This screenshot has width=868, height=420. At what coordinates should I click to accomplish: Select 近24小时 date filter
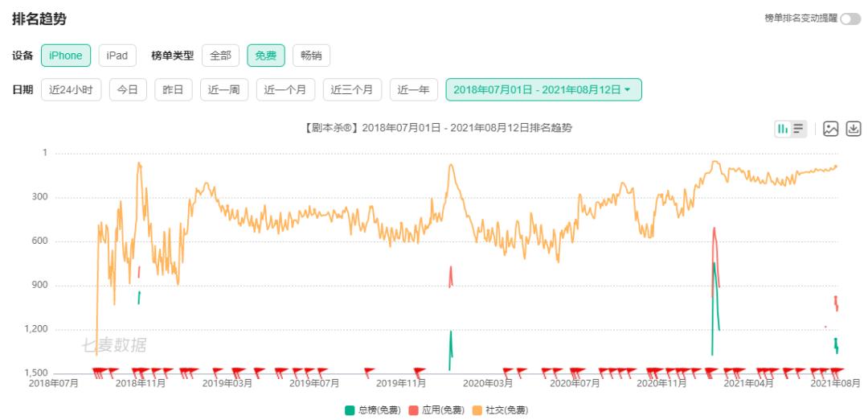click(71, 90)
